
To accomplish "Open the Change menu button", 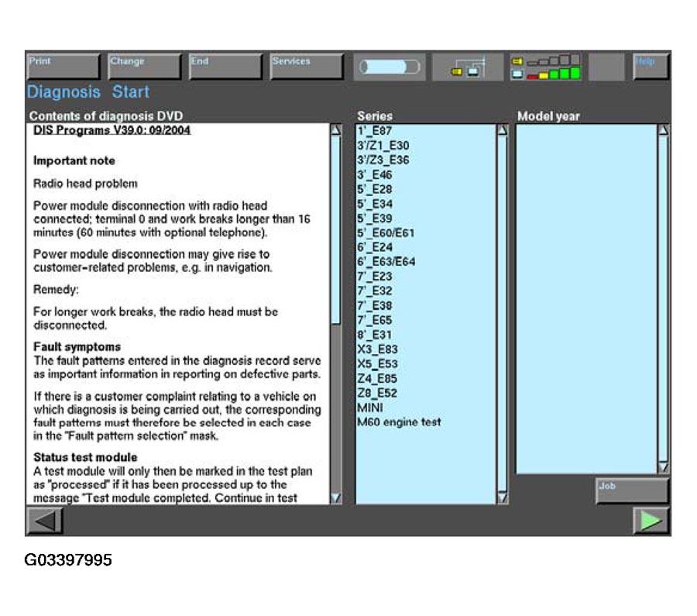I will [144, 67].
